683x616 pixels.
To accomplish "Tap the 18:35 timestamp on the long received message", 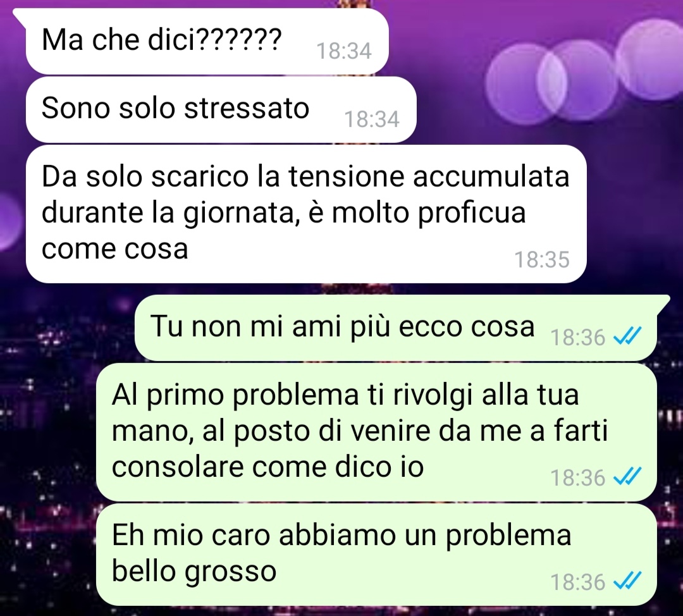I will click(542, 260).
